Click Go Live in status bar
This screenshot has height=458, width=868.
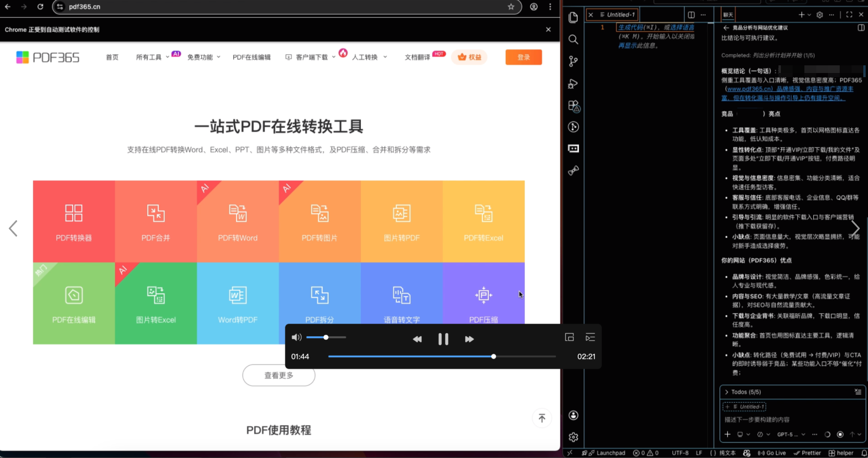(771, 453)
